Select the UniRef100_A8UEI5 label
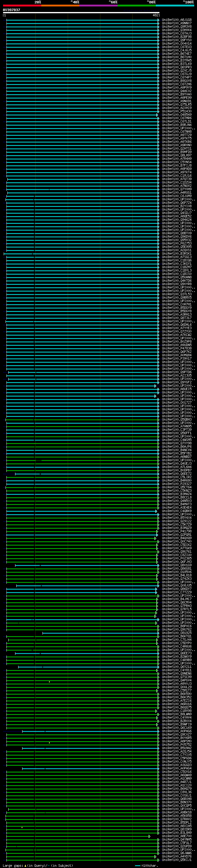The image size is (197, 868). pyautogui.click(x=177, y=389)
